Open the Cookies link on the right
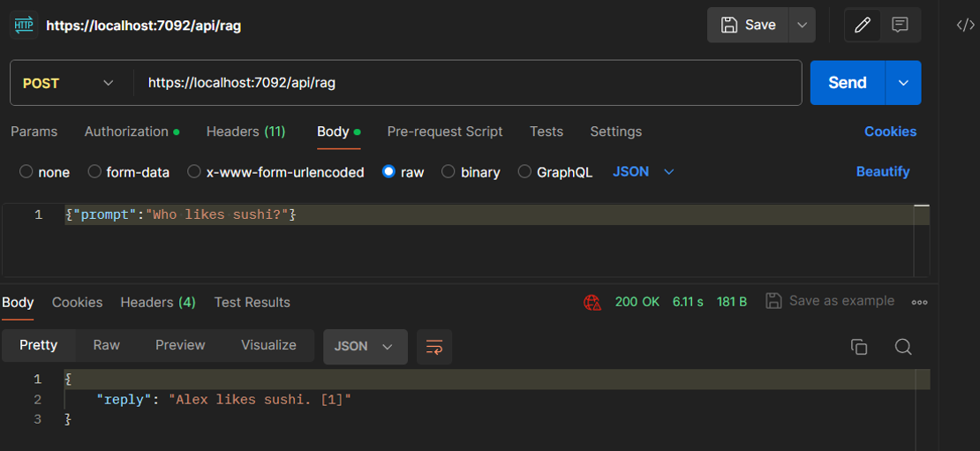The height and width of the screenshot is (451, 980). tap(890, 132)
